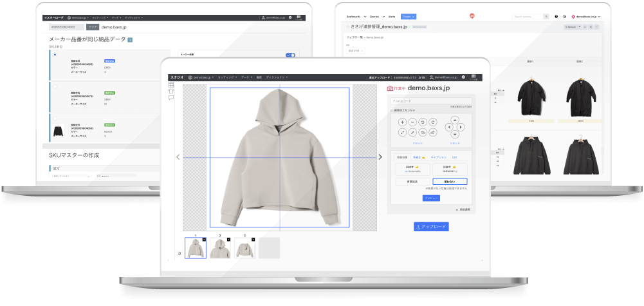Screen dimensions: 644x306
Task: Select the T-shirt icon in studio sidebar
Action: pyautogui.click(x=171, y=91)
